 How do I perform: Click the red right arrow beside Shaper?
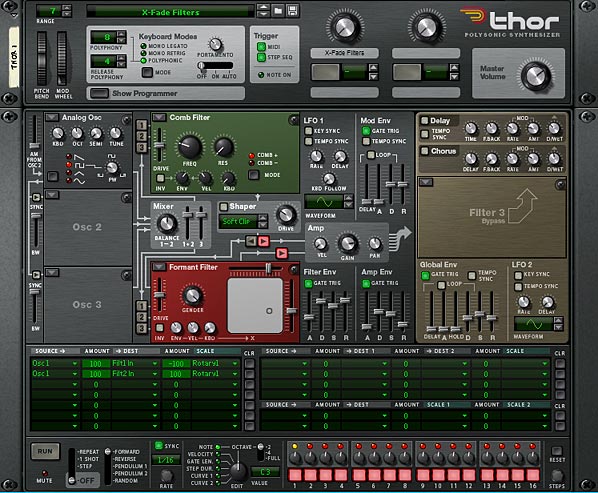click(x=263, y=241)
